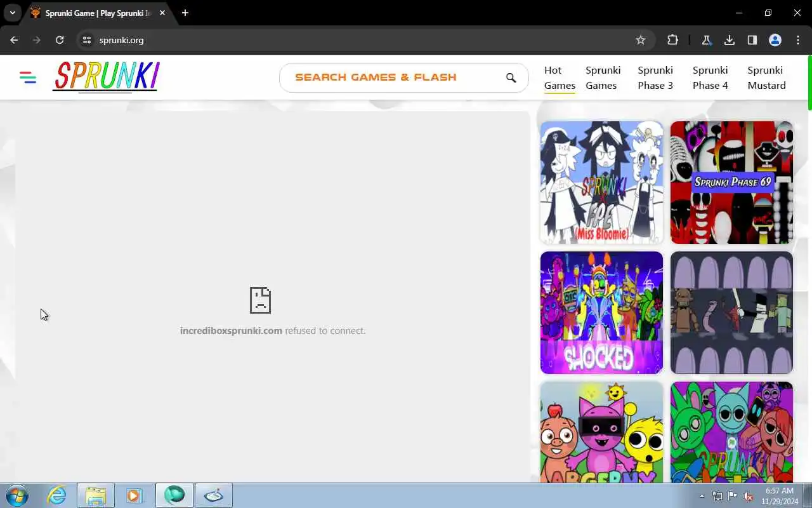Open the Sprunki FPE Miss Bloomie thumbnail
This screenshot has height=508, width=812.
click(x=601, y=182)
